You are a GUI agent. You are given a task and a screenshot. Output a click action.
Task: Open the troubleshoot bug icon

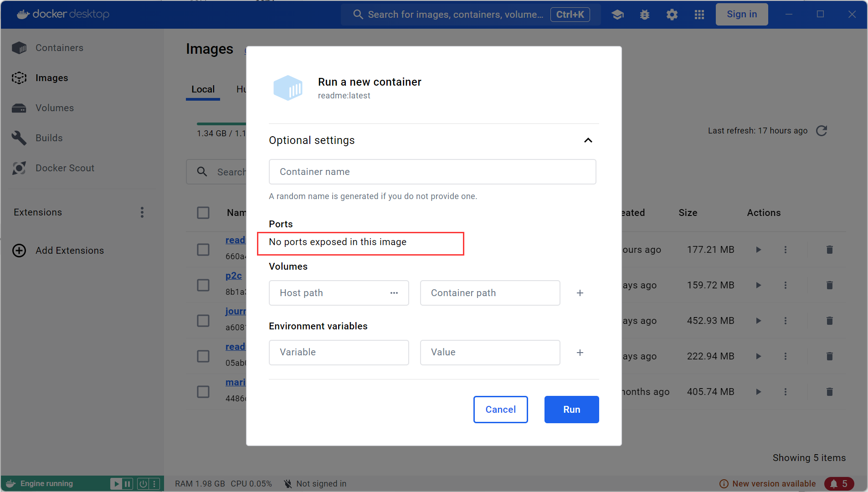coord(644,15)
